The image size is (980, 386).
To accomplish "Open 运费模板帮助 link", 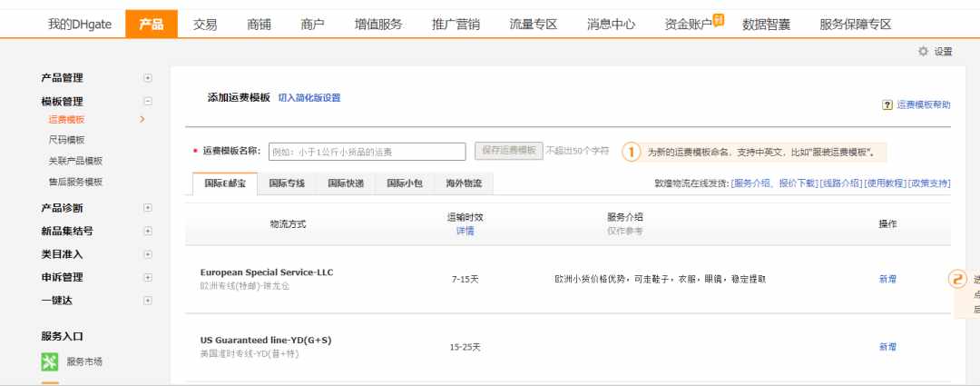I will pos(924,105).
